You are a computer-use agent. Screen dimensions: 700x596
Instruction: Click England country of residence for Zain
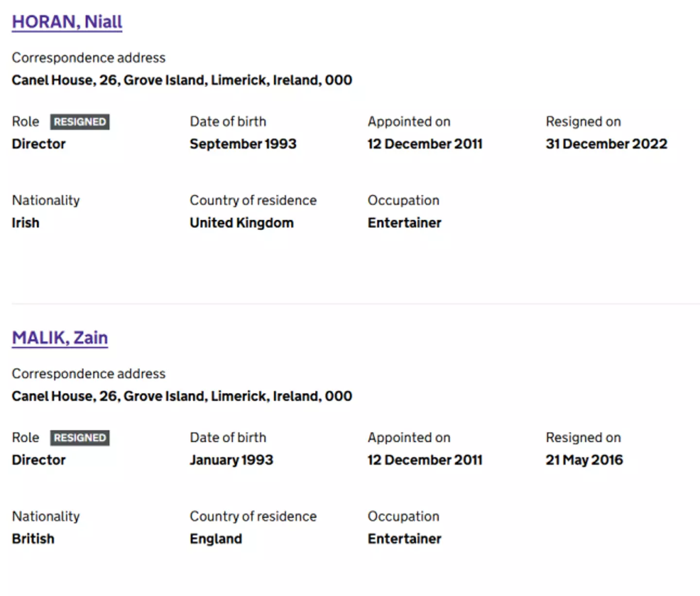(x=216, y=539)
